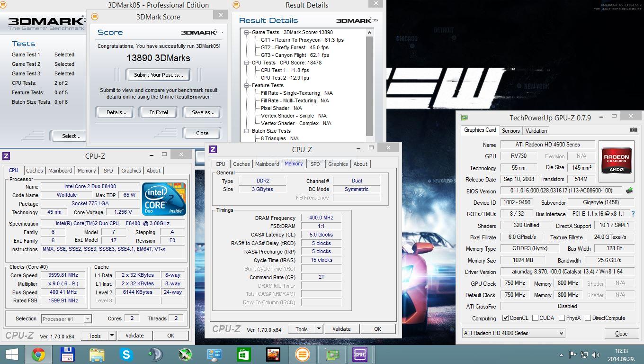
Task: Open the Tools dropdown arrow in the CPU tab window
Action: pyautogui.click(x=112, y=336)
